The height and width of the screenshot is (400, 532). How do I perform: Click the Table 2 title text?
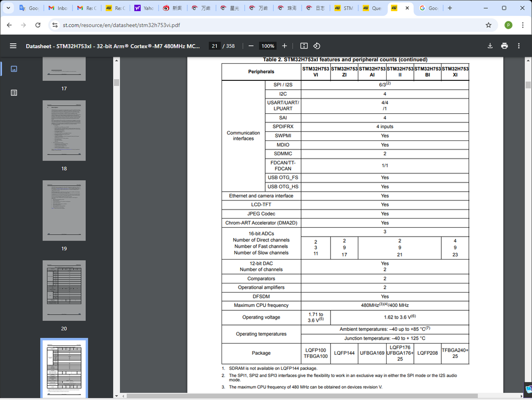(x=345, y=60)
